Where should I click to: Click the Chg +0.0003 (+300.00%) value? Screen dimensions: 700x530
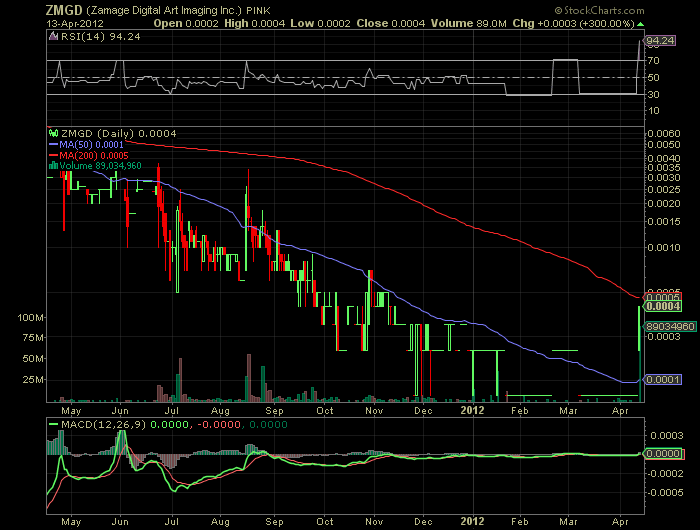[574, 24]
